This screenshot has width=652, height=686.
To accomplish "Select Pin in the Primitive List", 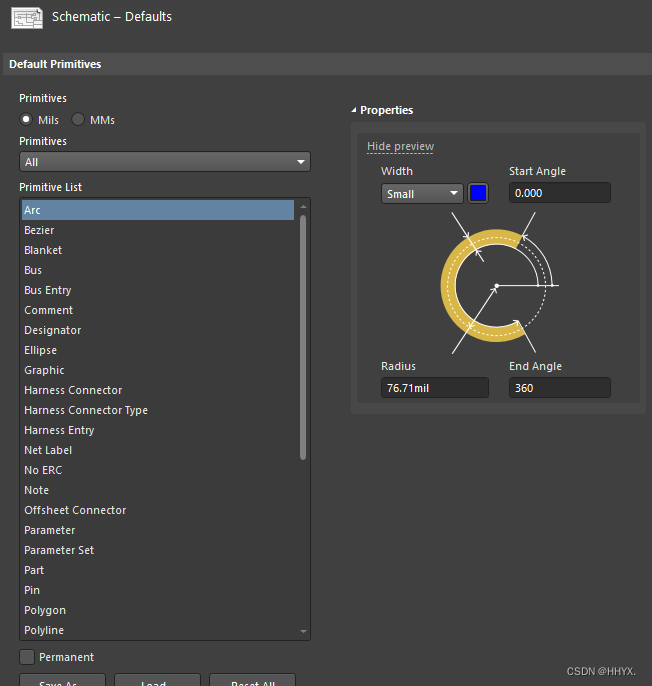I will coord(158,590).
